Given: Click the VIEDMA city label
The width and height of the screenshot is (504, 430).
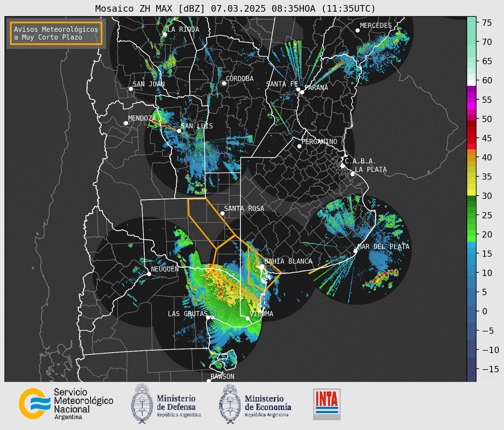Looking at the screenshot, I should [261, 314].
